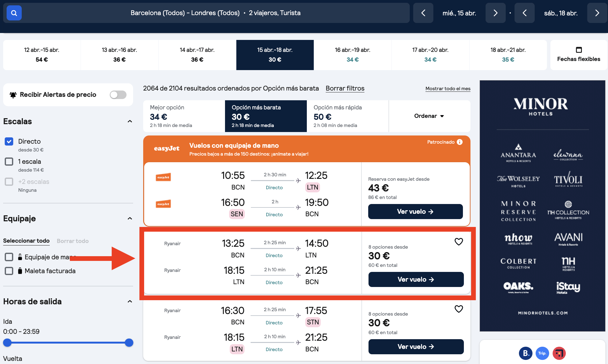
Task: Open the Patrocinado info icon
Action: [x=460, y=142]
